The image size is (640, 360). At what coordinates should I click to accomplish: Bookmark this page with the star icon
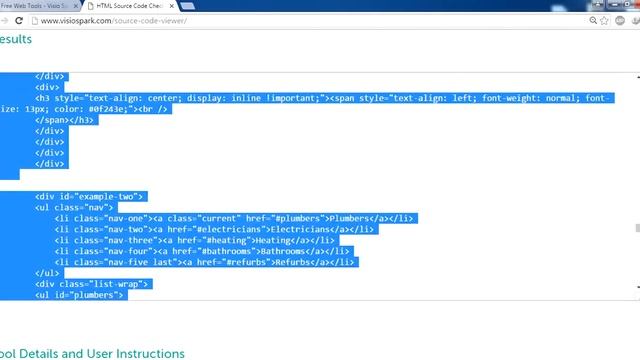(x=604, y=20)
